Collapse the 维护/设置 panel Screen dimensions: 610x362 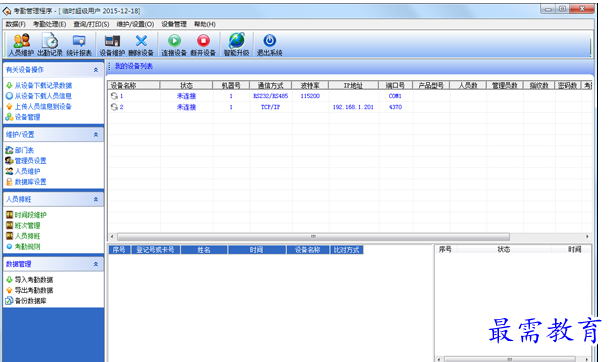(96, 135)
